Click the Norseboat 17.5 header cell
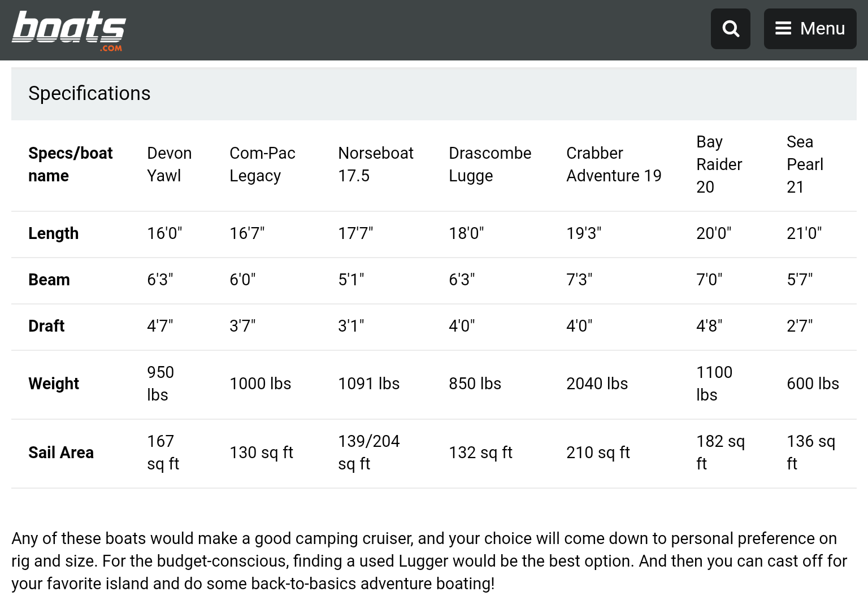Image resolution: width=868 pixels, height=609 pixels. coord(376,164)
